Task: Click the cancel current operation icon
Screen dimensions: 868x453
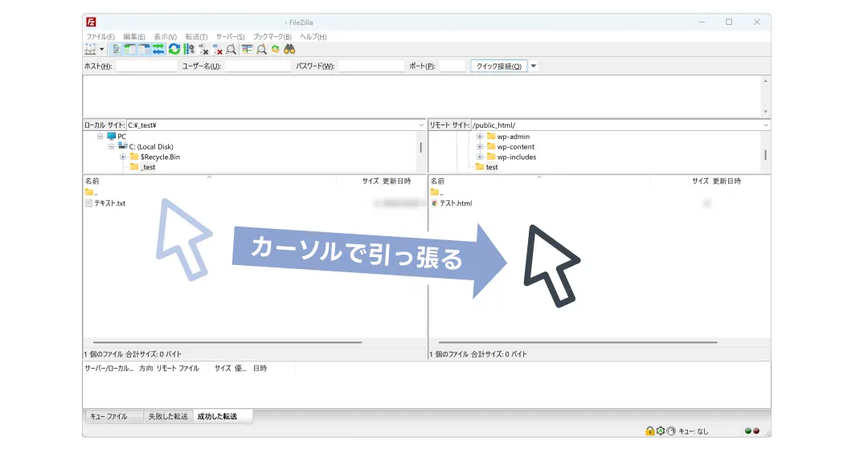Action: coord(203,50)
